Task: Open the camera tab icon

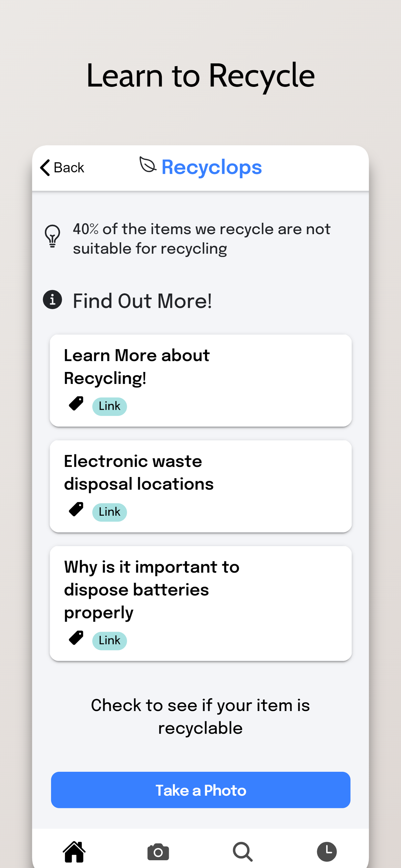Action: [x=158, y=852]
